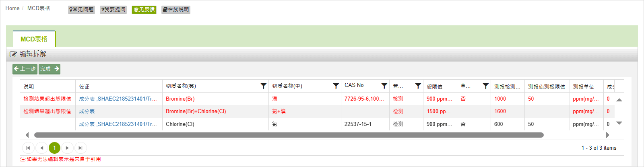Open the filter for 物质名称(中) column
This screenshot has height=167, width=644.
[x=336, y=86]
